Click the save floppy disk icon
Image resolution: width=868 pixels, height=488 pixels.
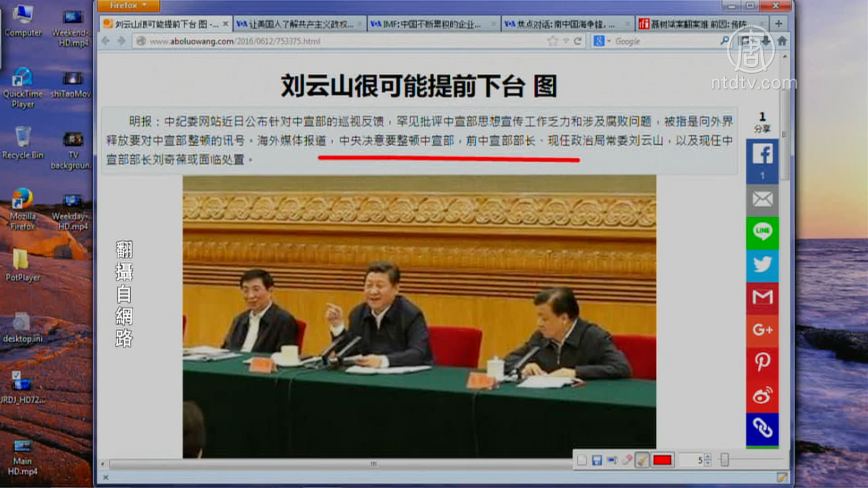coord(597,460)
